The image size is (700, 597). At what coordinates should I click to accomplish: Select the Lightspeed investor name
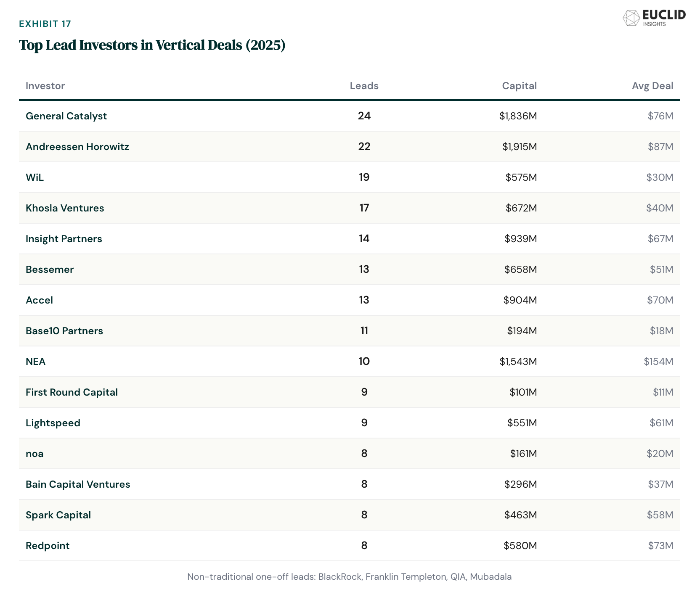53,423
